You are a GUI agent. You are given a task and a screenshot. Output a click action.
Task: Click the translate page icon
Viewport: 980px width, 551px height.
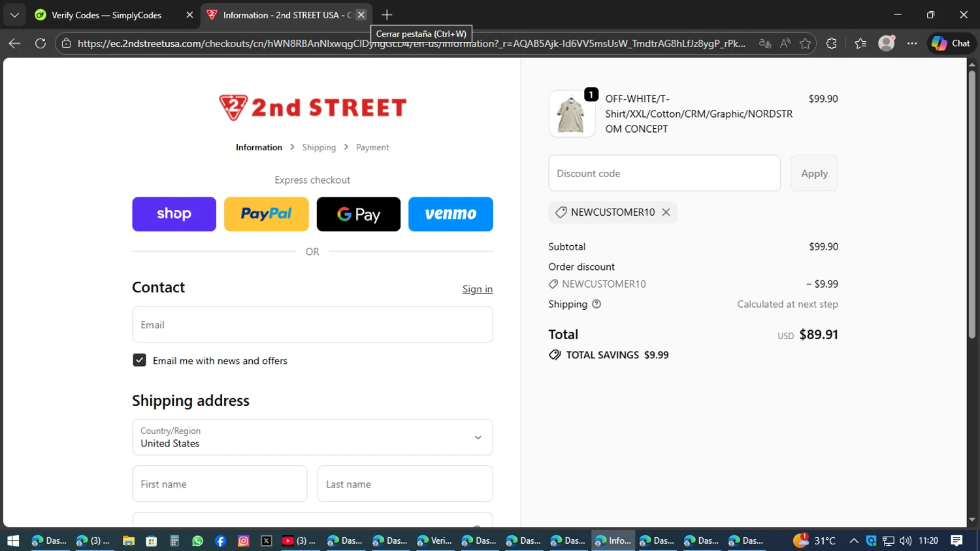pos(764,43)
